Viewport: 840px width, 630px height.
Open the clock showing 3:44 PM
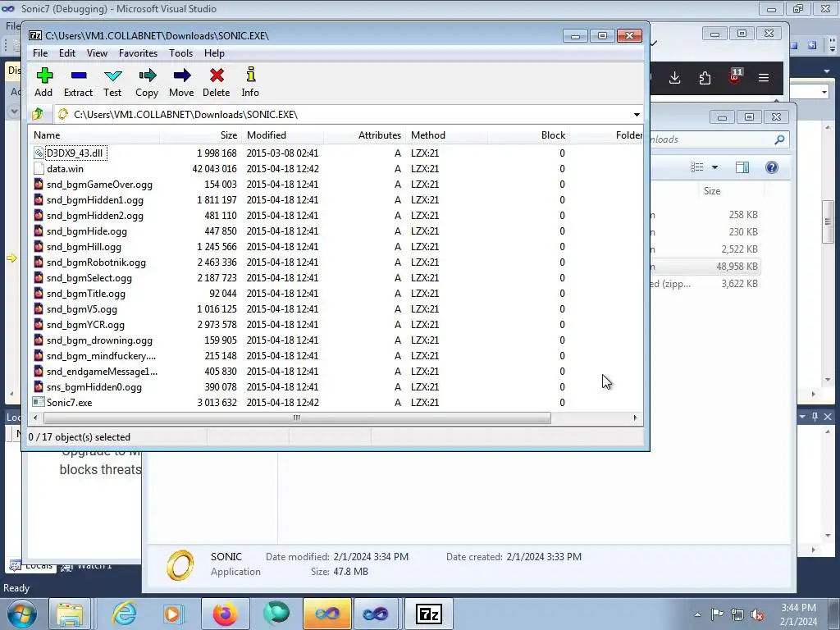click(798, 614)
